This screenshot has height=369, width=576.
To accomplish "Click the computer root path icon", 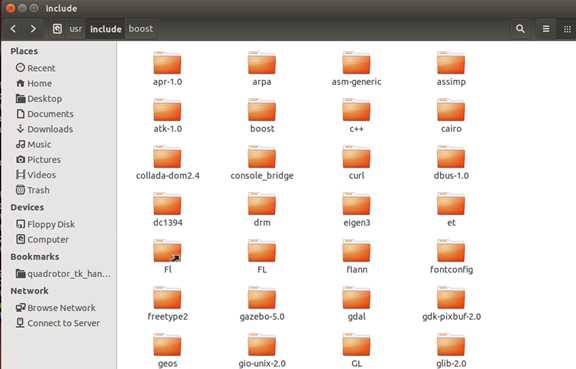I will 57,29.
